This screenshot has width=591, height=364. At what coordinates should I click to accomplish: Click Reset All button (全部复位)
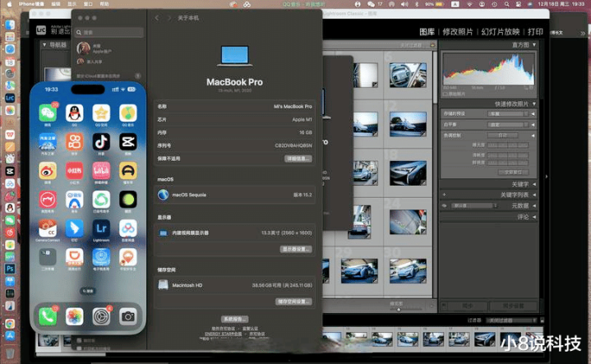(513, 173)
